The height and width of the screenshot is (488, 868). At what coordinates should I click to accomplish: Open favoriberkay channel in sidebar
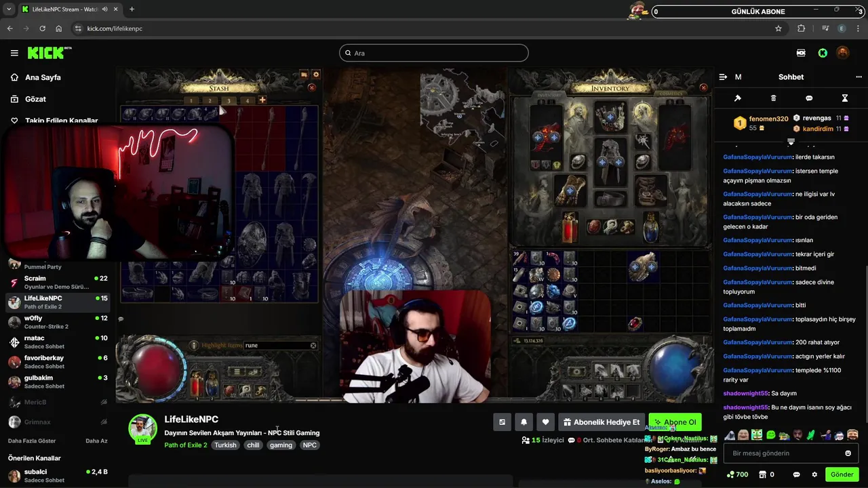[58, 362]
